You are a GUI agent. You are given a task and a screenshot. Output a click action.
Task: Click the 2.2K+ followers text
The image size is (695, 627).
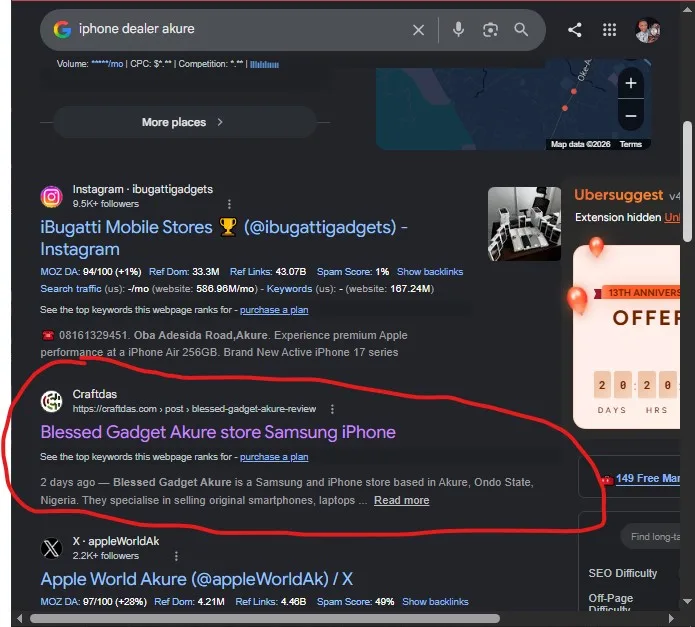[x=106, y=556]
